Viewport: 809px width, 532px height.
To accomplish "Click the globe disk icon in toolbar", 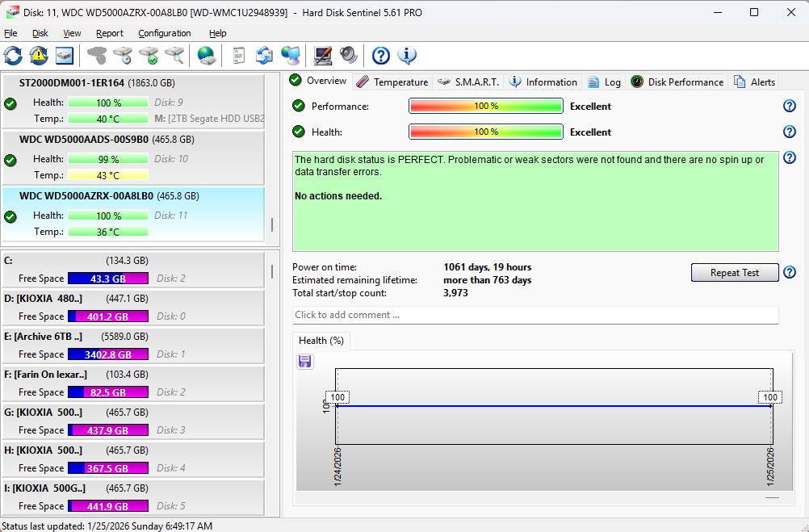I will (x=207, y=56).
